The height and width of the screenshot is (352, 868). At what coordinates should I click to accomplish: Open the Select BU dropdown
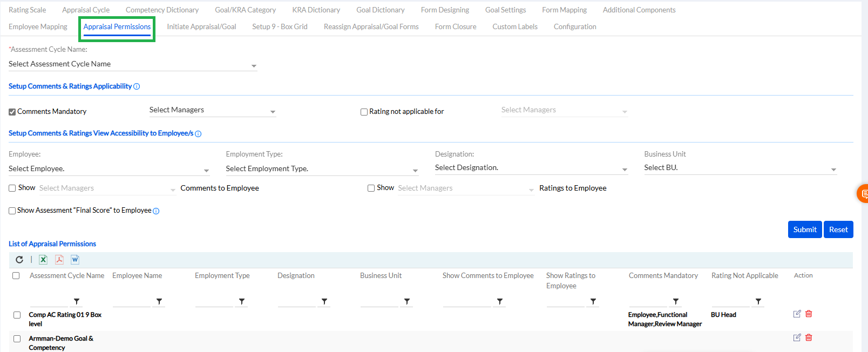point(740,168)
